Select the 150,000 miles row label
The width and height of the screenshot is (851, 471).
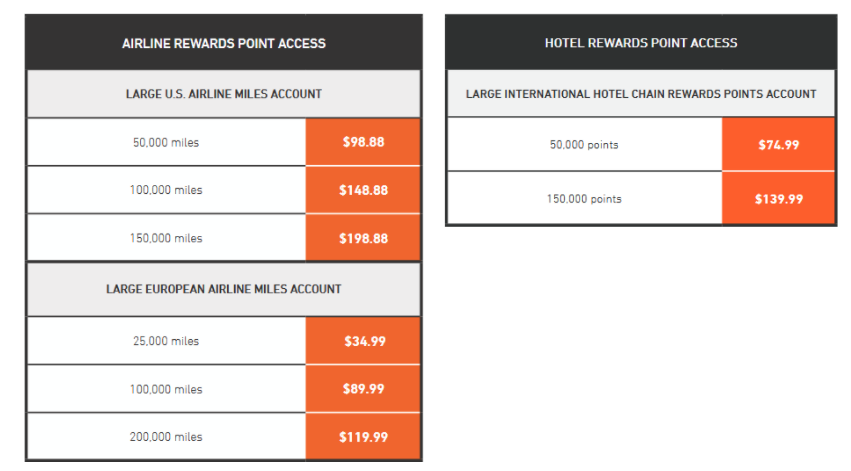[x=166, y=238]
